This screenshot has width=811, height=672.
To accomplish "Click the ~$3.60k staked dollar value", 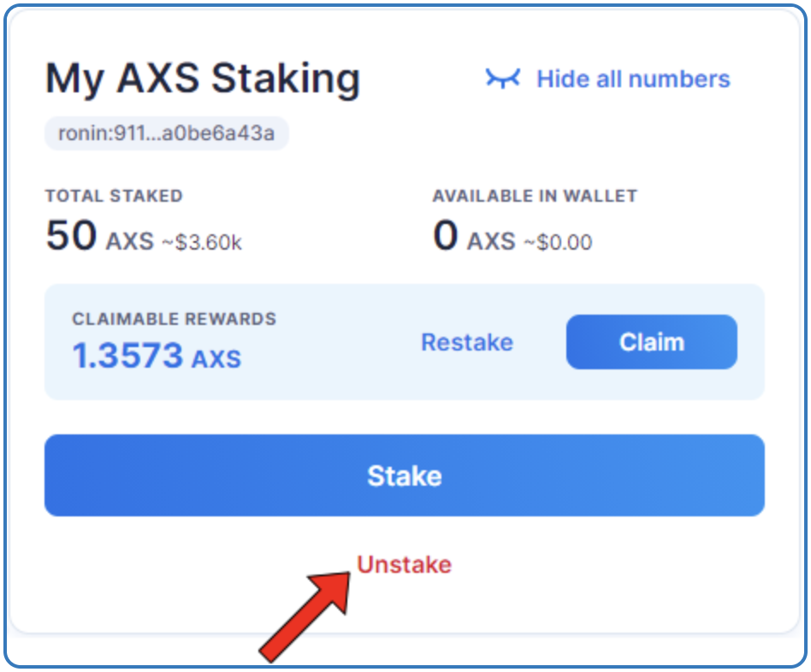I will click(x=202, y=242).
